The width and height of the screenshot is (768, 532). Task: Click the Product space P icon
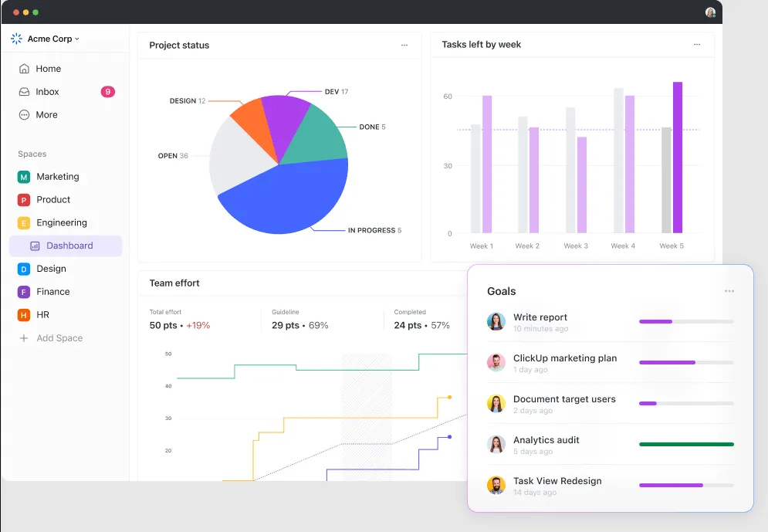pos(23,200)
